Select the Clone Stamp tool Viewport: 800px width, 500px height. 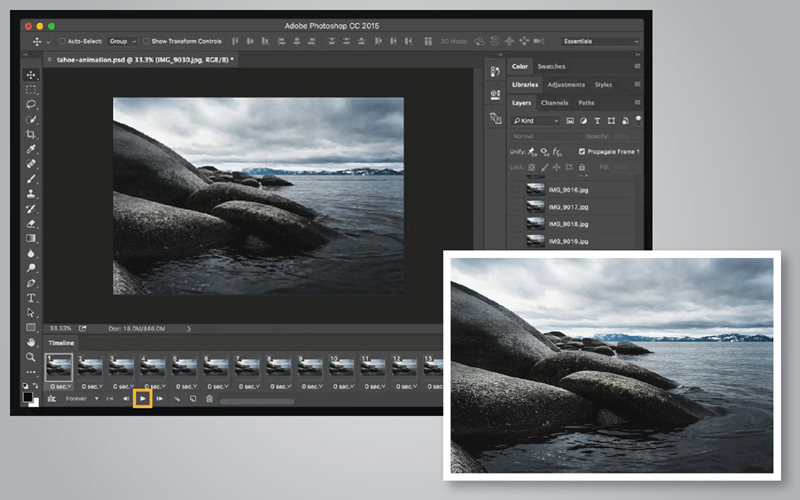31,194
